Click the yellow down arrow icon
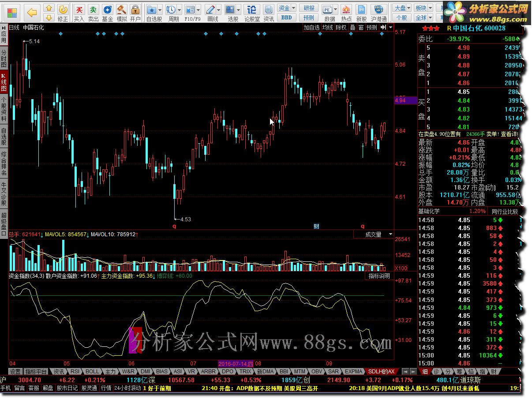Image resolution: width=532 pixels, height=398 pixels. pos(49,18)
